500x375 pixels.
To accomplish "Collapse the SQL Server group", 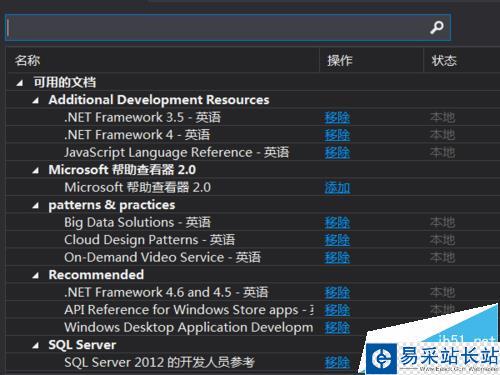I will coord(36,345).
